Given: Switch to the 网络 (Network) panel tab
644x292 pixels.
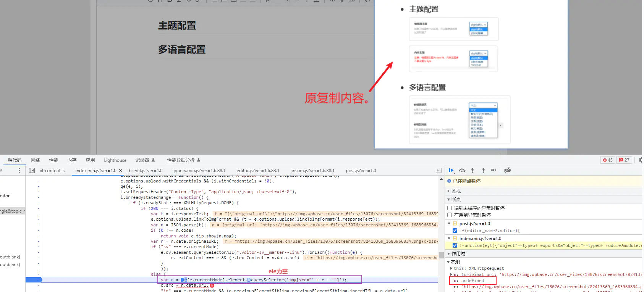Looking at the screenshot, I should click(35, 160).
